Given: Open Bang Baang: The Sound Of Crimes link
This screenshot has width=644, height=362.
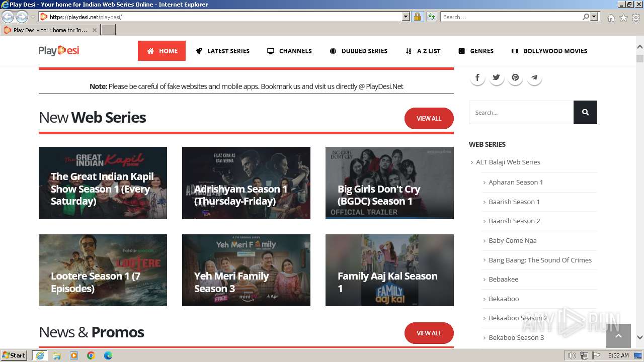Looking at the screenshot, I should 540,260.
